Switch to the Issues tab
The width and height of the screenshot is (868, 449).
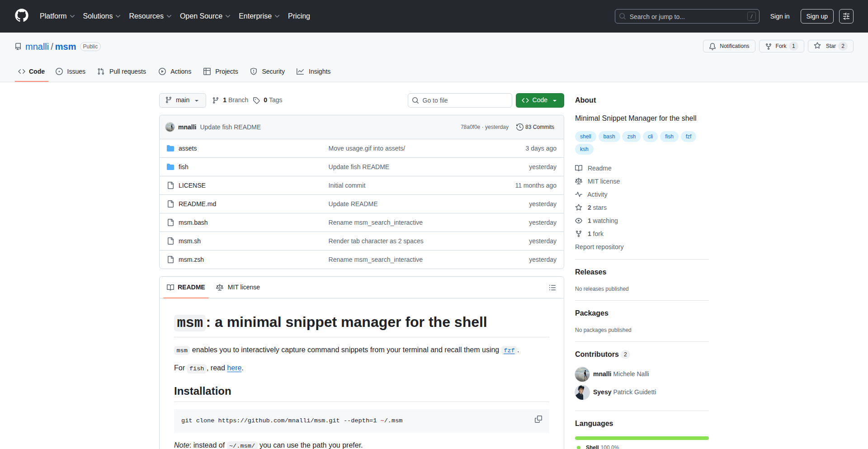coord(71,71)
